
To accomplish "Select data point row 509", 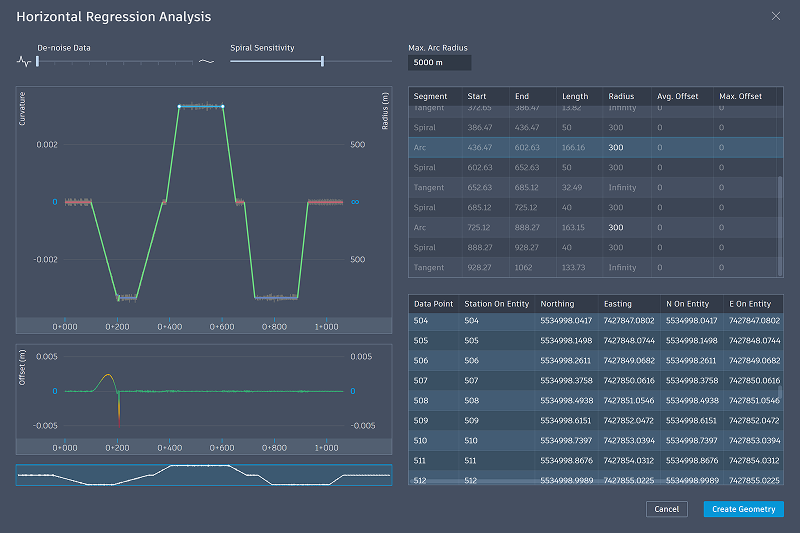I will [x=595, y=420].
